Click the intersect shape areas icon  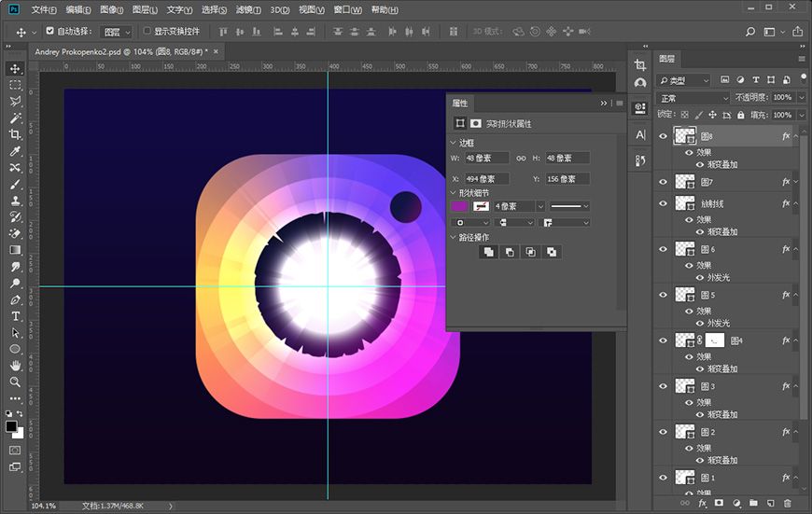pos(531,252)
